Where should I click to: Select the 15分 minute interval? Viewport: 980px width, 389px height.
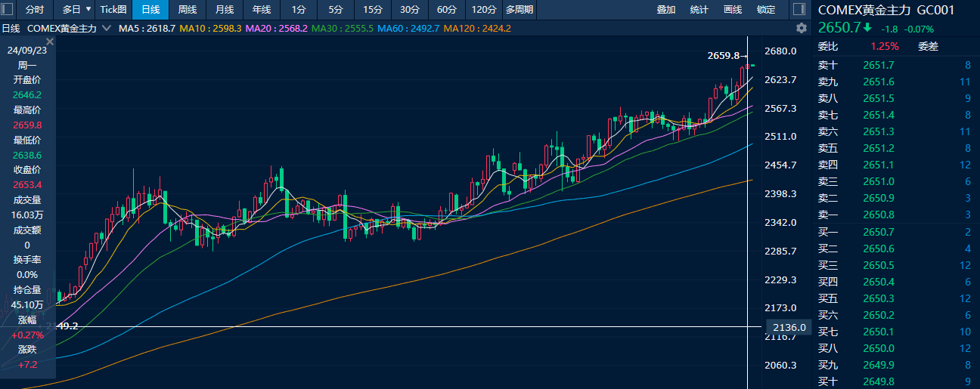(372, 10)
